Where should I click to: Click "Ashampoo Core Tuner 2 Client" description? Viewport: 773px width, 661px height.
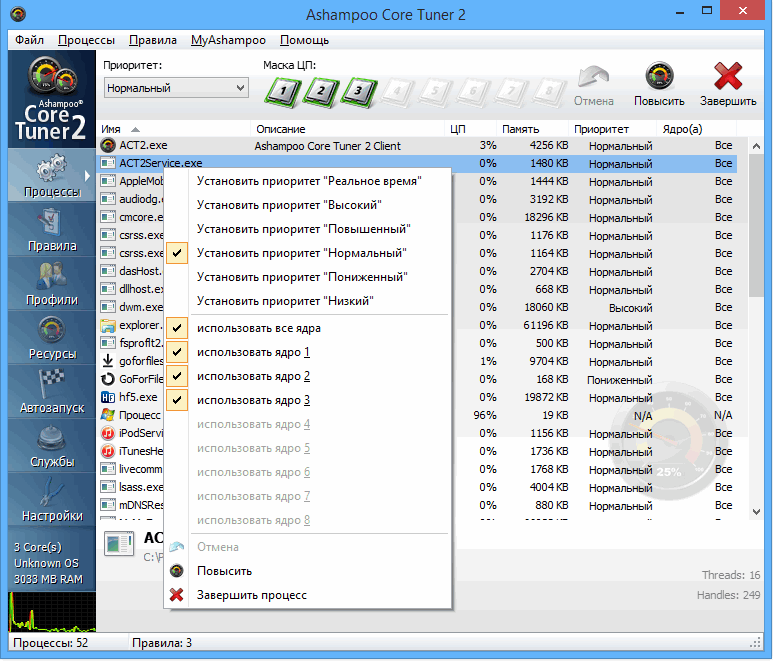tap(327, 146)
